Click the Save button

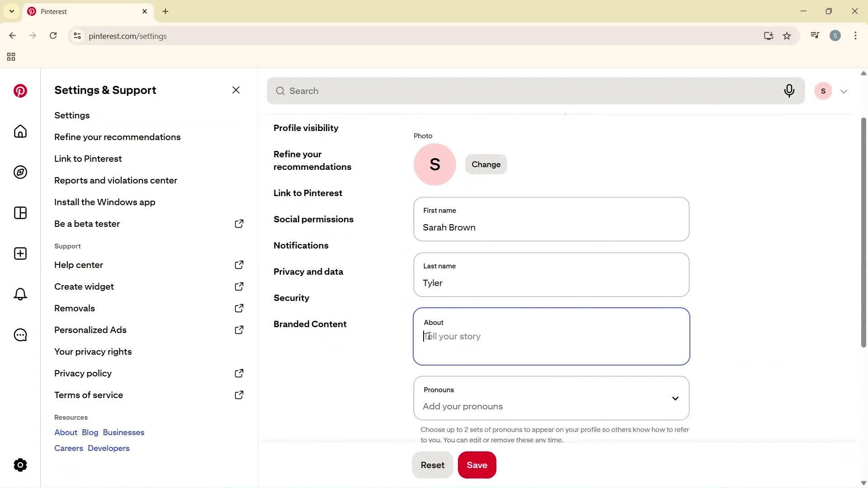pyautogui.click(x=477, y=465)
